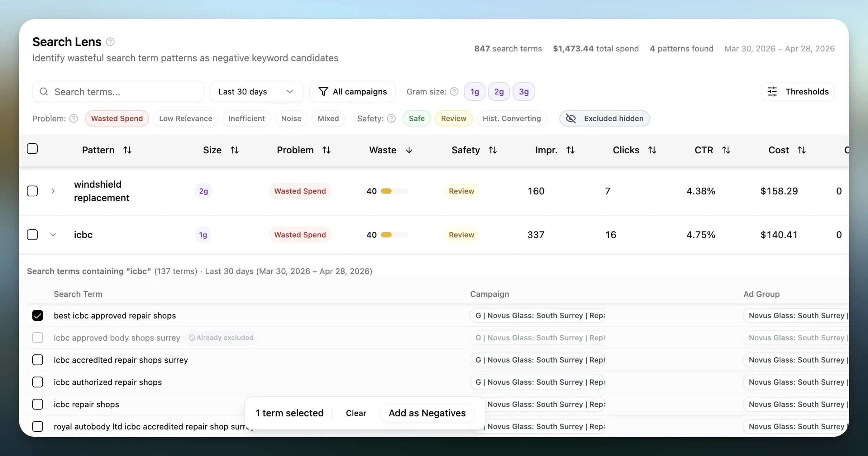Toggle the Review safety filter
This screenshot has height=456, width=868.
pyautogui.click(x=454, y=119)
